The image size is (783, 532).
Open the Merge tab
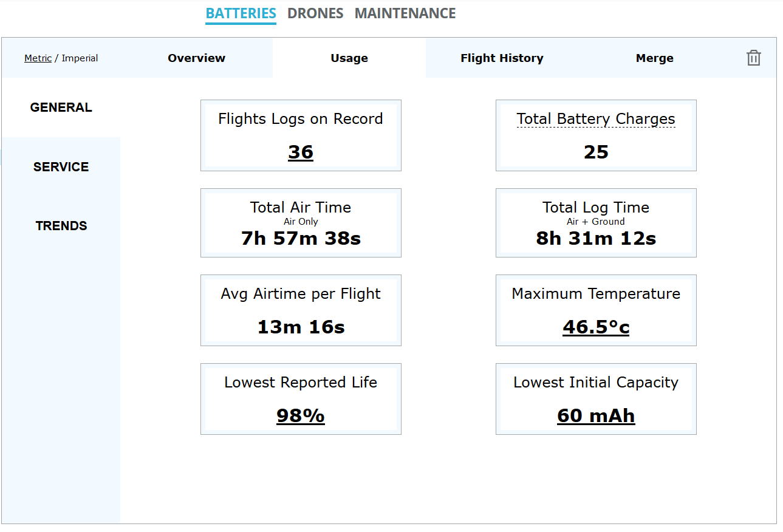click(x=654, y=58)
